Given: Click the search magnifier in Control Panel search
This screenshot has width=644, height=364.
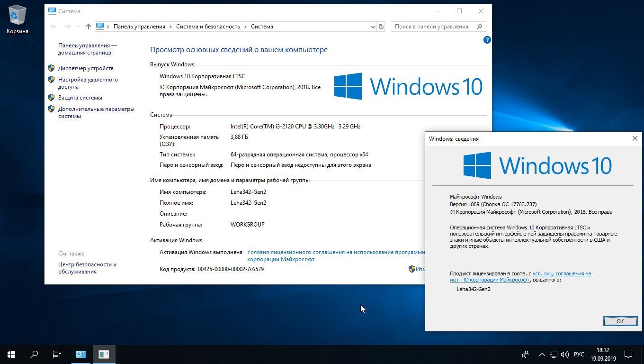Looking at the screenshot, I should coord(480,27).
